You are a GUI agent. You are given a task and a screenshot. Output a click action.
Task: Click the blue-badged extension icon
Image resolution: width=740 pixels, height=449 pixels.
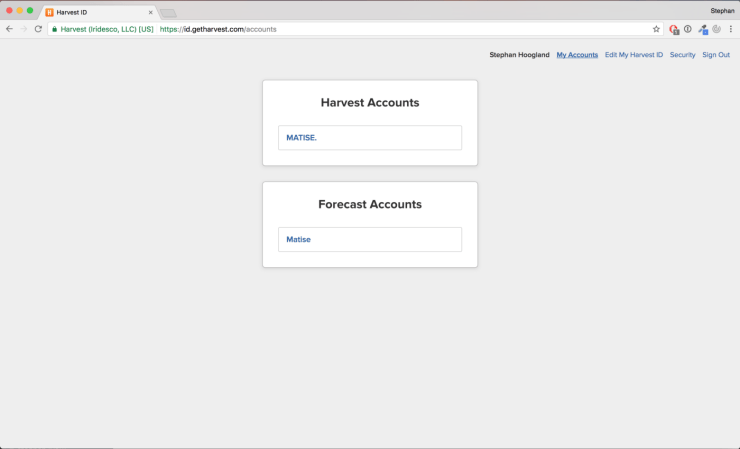click(703, 29)
